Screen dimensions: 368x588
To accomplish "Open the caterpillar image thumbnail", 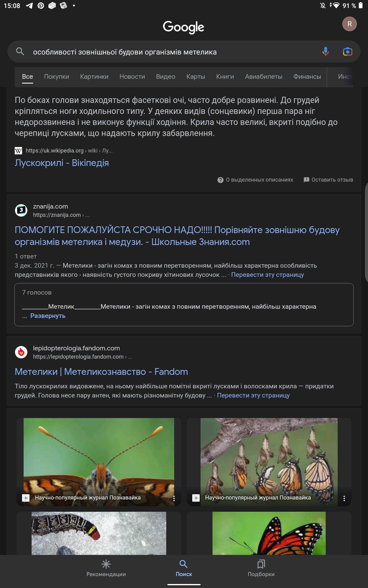I will tap(99, 533).
